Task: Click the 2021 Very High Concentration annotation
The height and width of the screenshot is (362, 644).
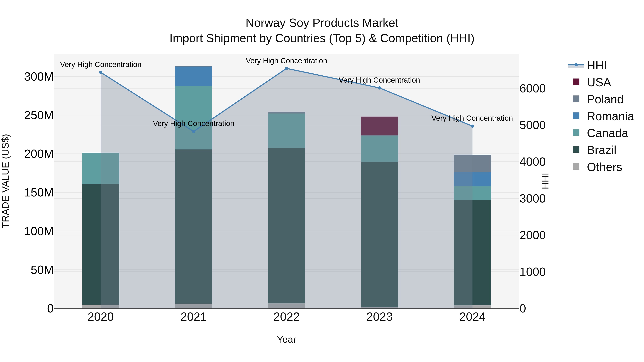Action: pos(194,123)
